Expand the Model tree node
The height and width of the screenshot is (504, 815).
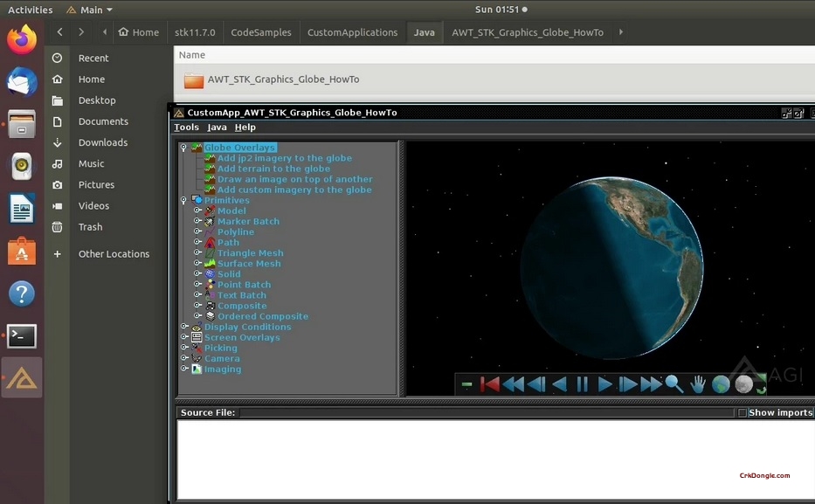pyautogui.click(x=197, y=211)
